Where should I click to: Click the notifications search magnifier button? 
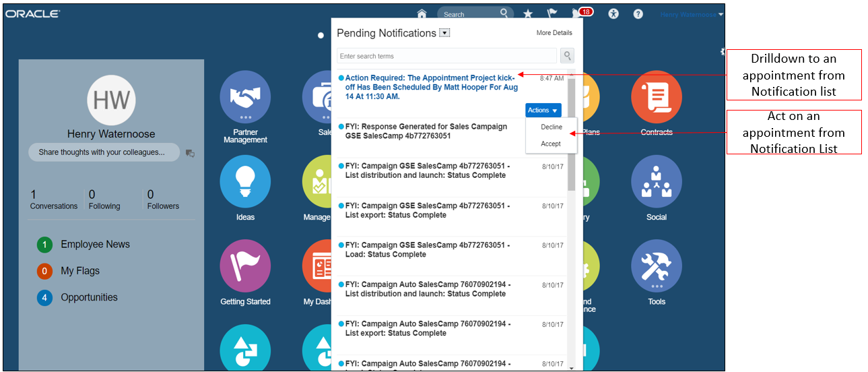click(568, 56)
